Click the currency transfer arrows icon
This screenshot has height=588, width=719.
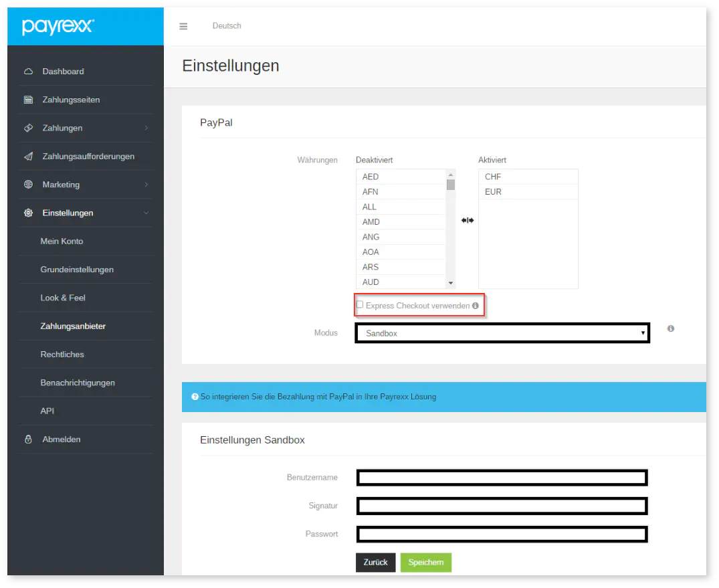tap(468, 221)
